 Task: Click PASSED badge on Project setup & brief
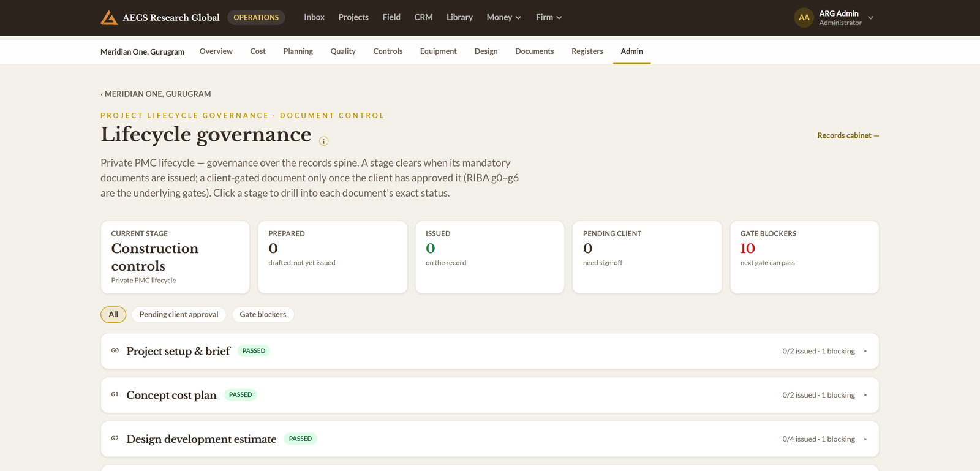(254, 351)
